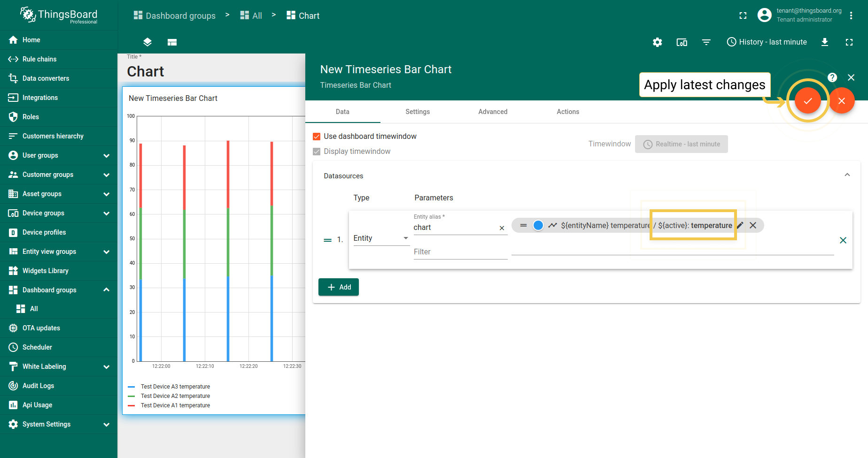Collapse Dashboard groups menu

(x=58, y=290)
